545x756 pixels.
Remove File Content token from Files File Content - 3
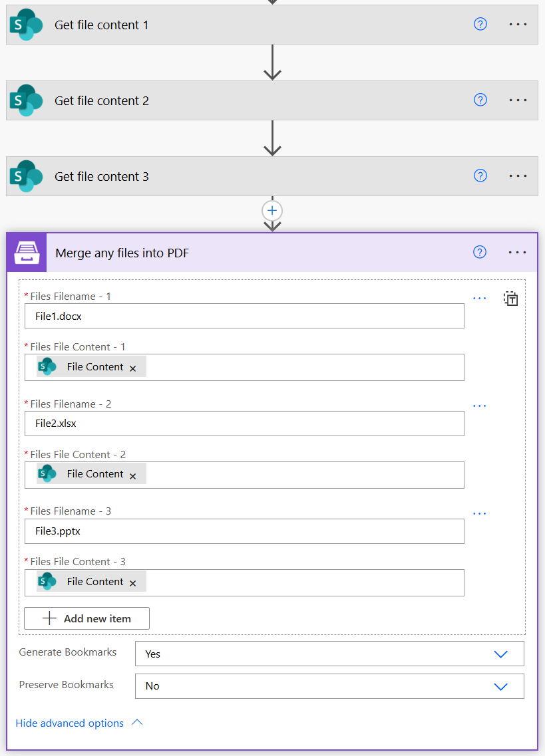coord(132,583)
